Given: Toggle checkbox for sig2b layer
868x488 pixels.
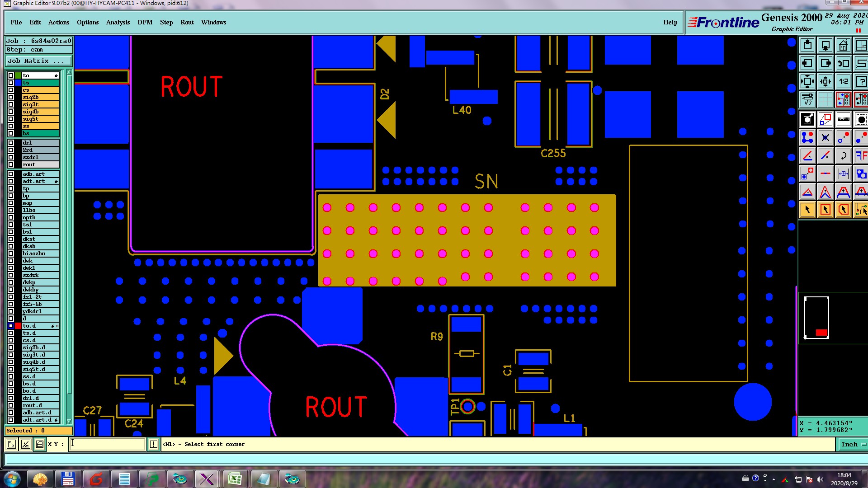Looking at the screenshot, I should pyautogui.click(x=11, y=97).
